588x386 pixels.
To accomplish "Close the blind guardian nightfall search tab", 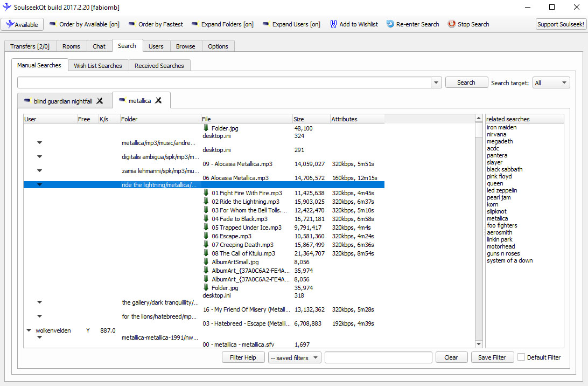I will (x=100, y=101).
